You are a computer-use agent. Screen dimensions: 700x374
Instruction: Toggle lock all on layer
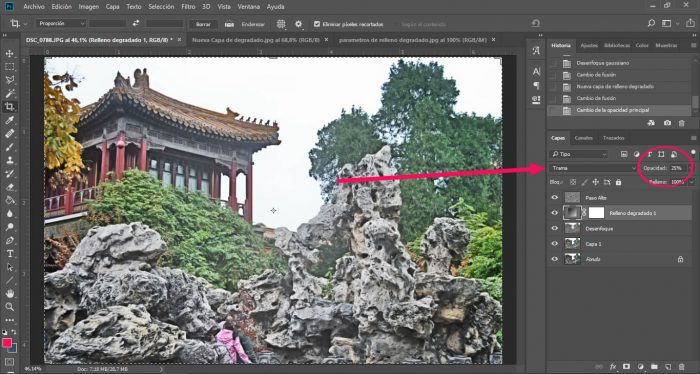618,182
